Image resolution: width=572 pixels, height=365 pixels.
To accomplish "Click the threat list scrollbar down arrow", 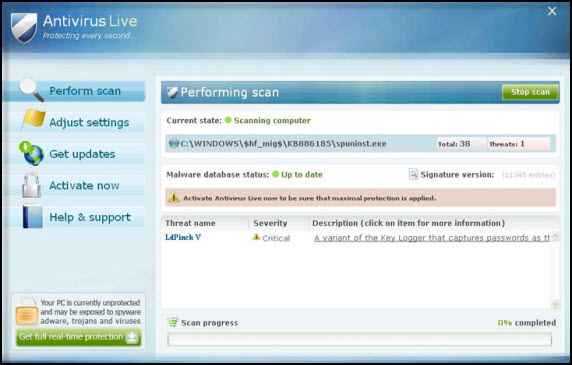I will pyautogui.click(x=555, y=304).
